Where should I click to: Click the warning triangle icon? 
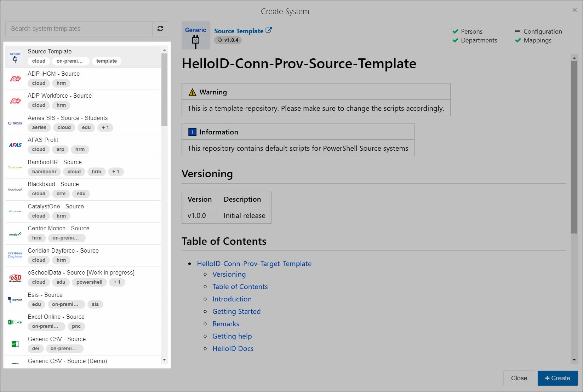click(192, 92)
